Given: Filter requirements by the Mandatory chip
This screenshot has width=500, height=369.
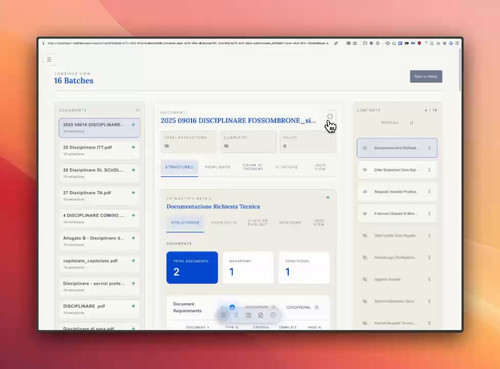Looking at the screenshot, I should pyautogui.click(x=261, y=307).
